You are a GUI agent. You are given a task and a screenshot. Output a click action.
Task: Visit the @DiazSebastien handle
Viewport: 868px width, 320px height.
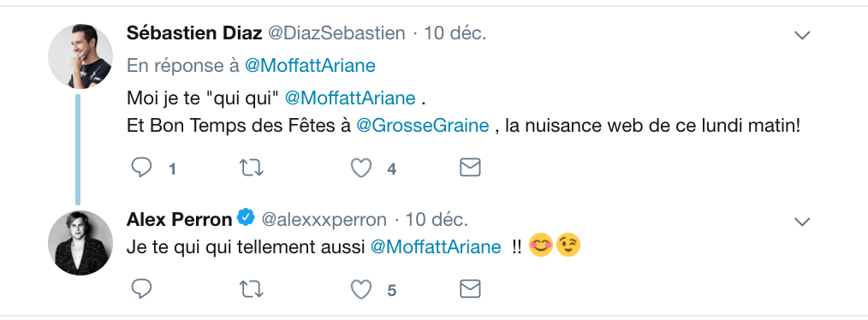336,33
